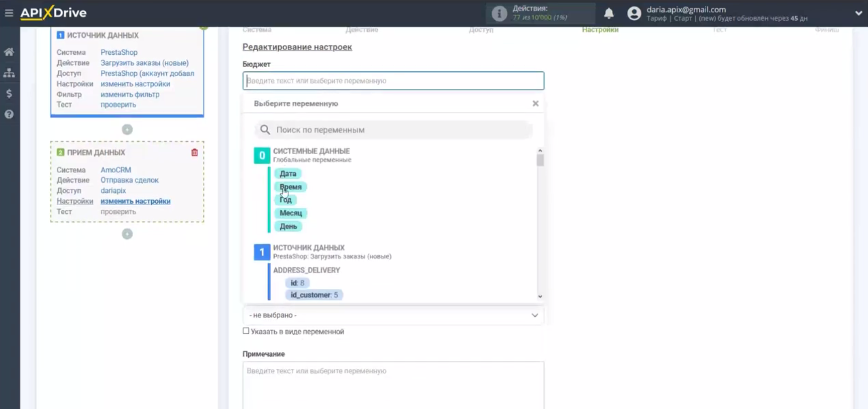Click the ADDRESS_DELIVERY group label
Image resolution: width=868 pixels, height=409 pixels.
(x=306, y=270)
